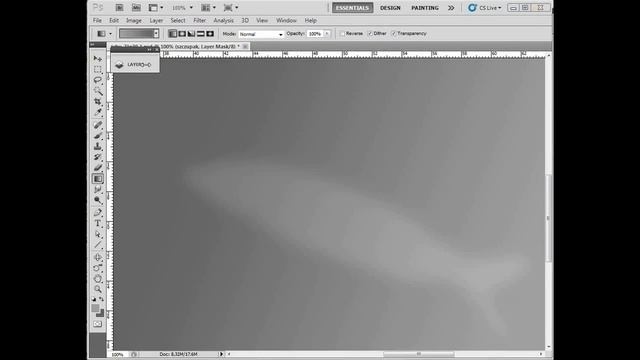Select the Clone Stamp tool
The height and width of the screenshot is (360, 640).
[x=98, y=146]
